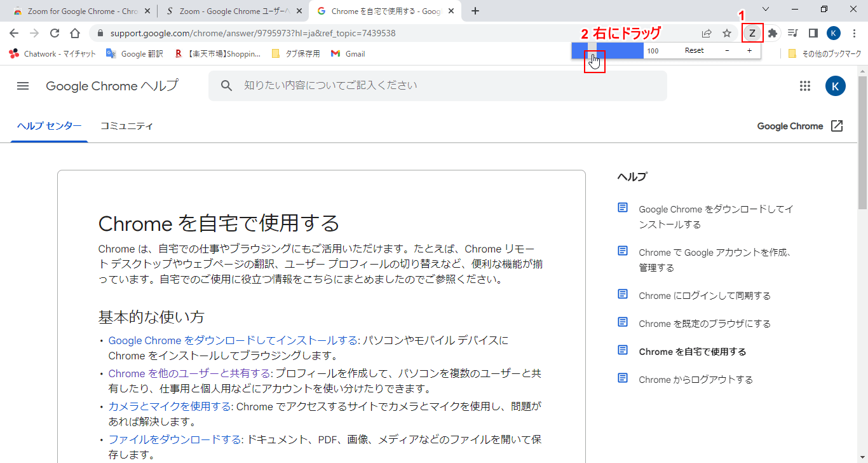Close the Zoom ユーザー tab

coord(299,11)
